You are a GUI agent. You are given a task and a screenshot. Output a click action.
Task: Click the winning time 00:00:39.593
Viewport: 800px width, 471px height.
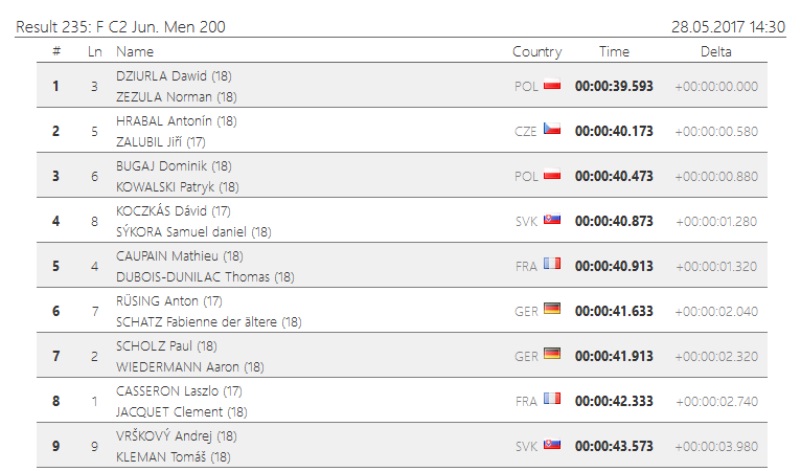point(614,86)
